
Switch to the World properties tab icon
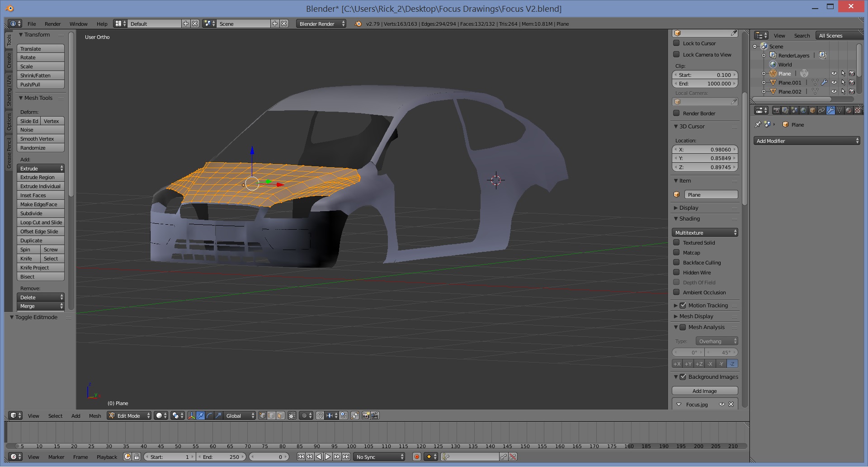803,110
